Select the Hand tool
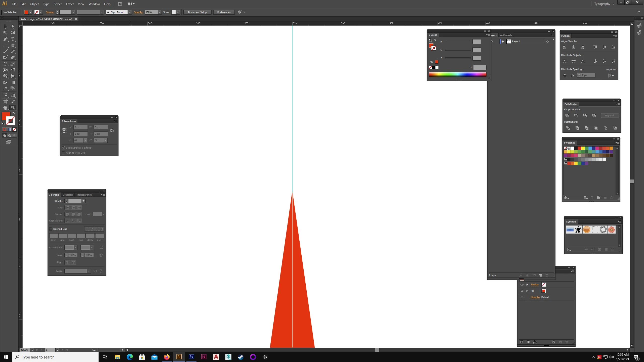The height and width of the screenshot is (362, 644). pos(5,108)
